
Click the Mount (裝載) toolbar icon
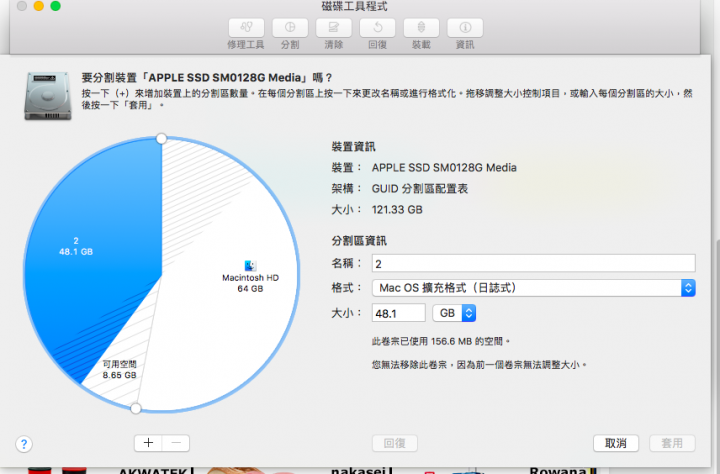(x=421, y=28)
